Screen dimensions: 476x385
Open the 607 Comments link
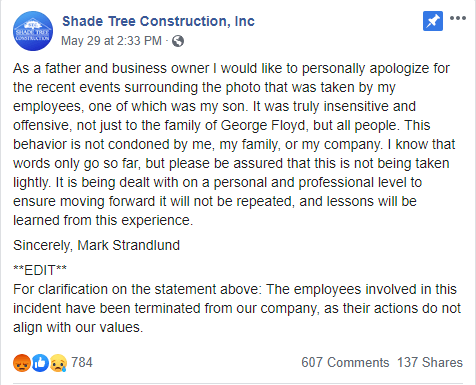345,362
